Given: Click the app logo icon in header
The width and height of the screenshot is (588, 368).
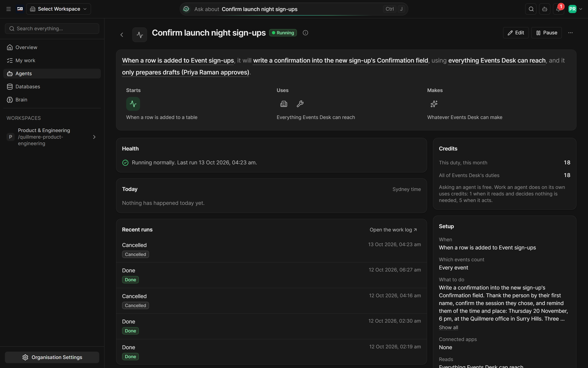Looking at the screenshot, I should click(20, 9).
